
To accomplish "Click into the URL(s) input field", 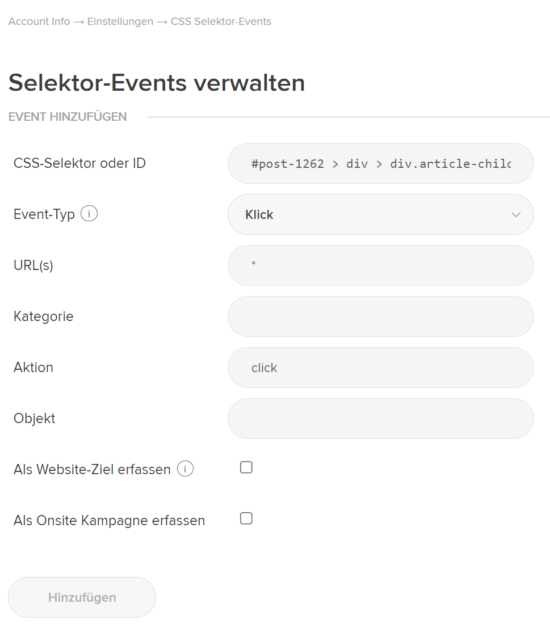I will click(x=380, y=266).
